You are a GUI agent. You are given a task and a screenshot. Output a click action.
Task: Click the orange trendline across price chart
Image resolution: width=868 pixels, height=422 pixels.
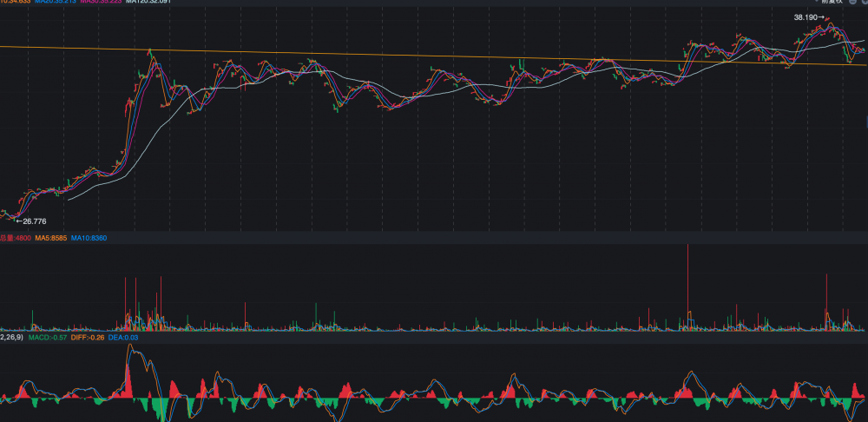[x=434, y=56]
